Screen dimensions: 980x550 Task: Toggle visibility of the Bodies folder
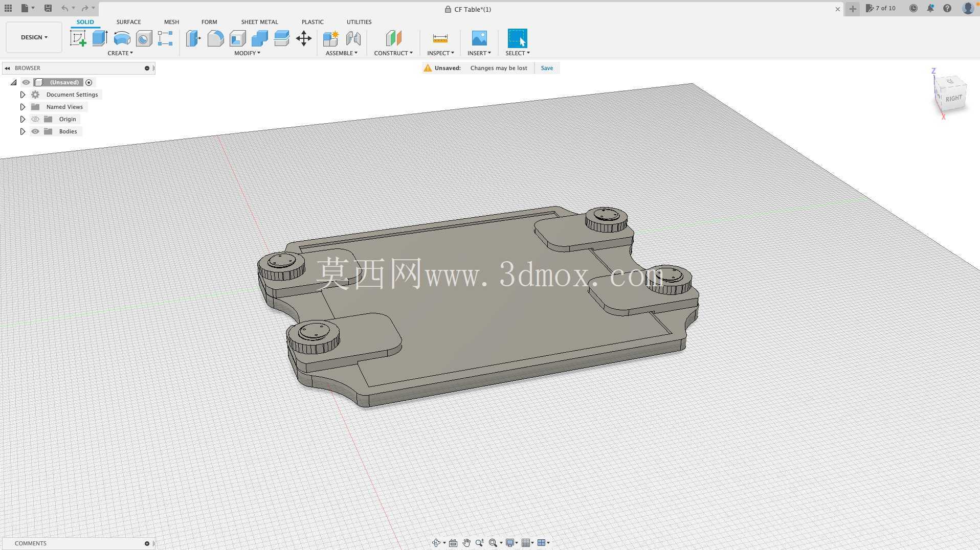click(35, 131)
